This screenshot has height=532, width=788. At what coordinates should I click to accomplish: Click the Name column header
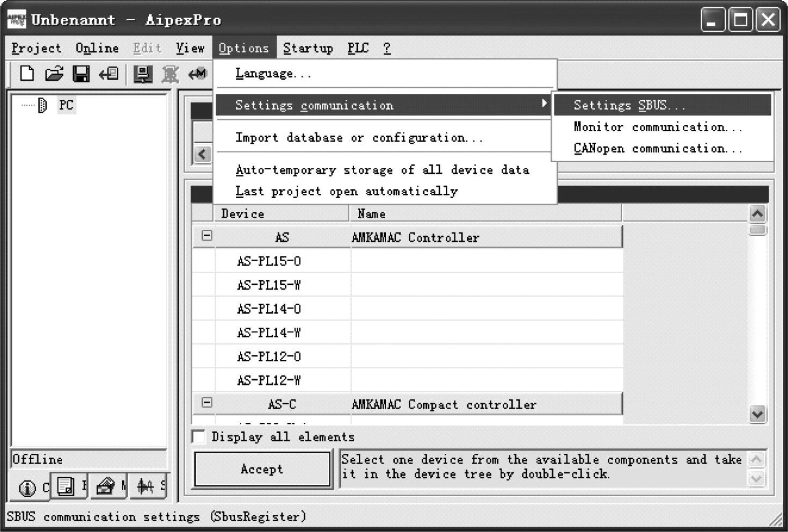point(486,213)
